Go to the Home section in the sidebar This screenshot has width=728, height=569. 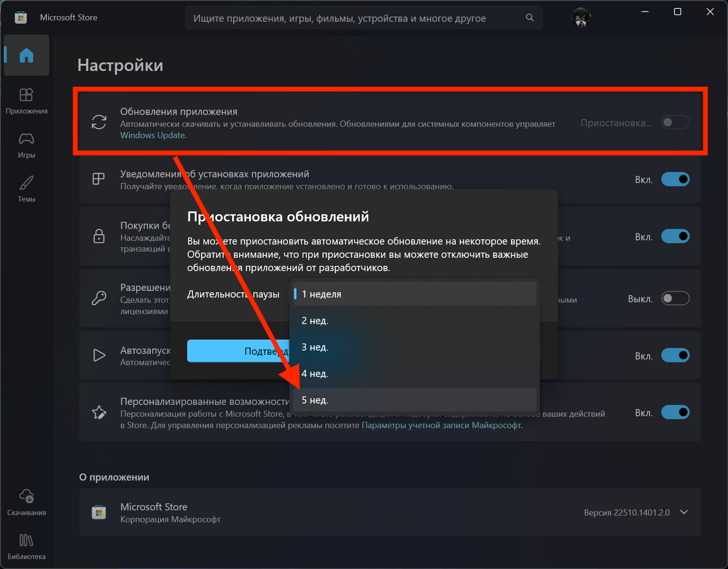26,55
